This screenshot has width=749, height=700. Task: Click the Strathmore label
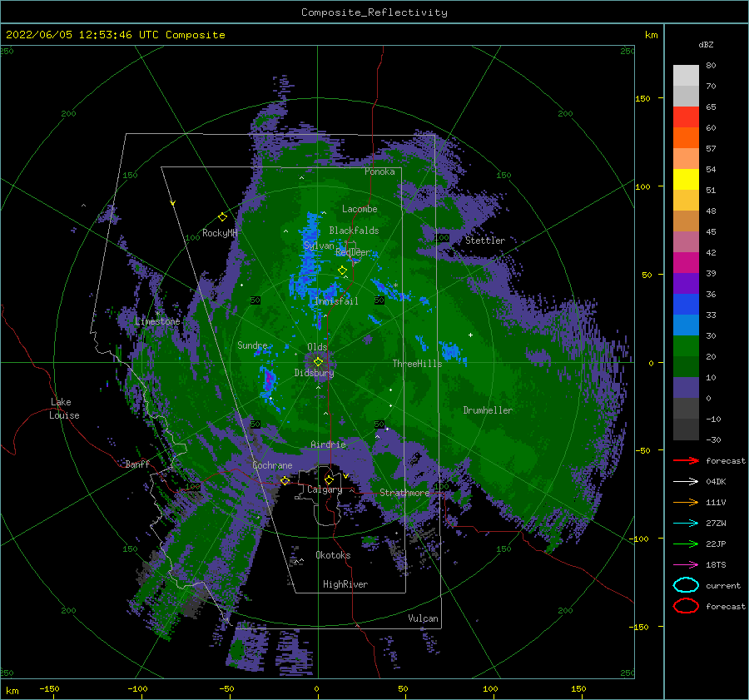[x=404, y=493]
